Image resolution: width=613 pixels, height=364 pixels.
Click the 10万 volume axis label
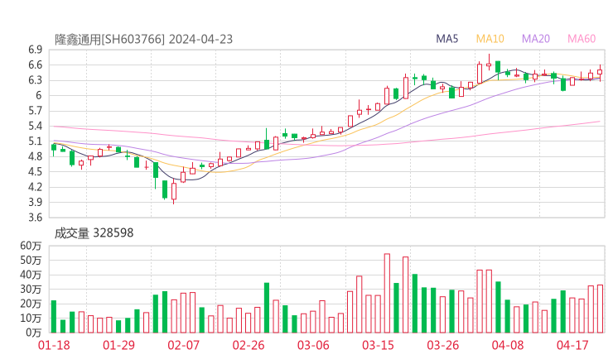pos(31,318)
